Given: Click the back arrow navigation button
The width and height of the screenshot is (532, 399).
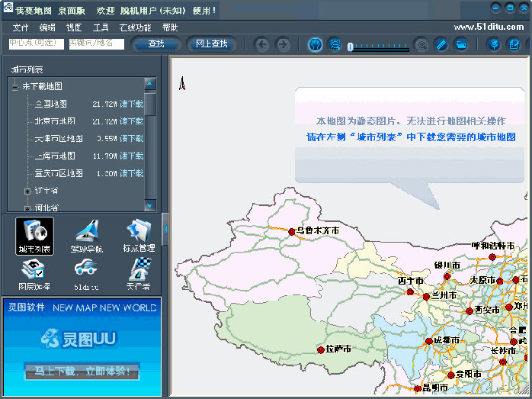Looking at the screenshot, I should pos(262,44).
